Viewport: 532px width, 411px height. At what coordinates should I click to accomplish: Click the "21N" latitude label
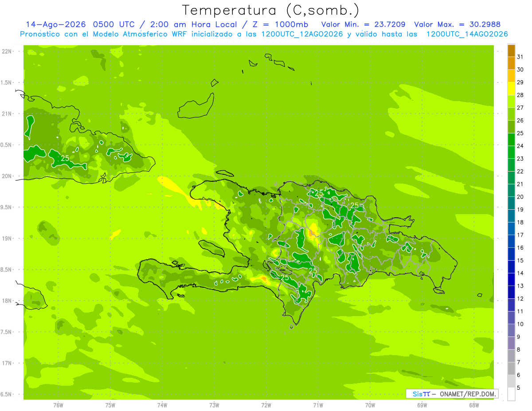(7, 114)
